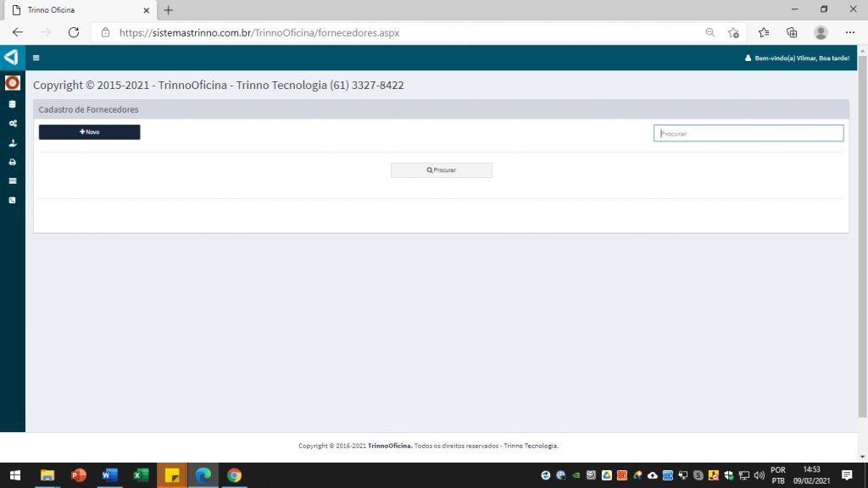This screenshot has height=488, width=868.
Task: Toggle the hamburger sidebar menu
Action: point(36,58)
